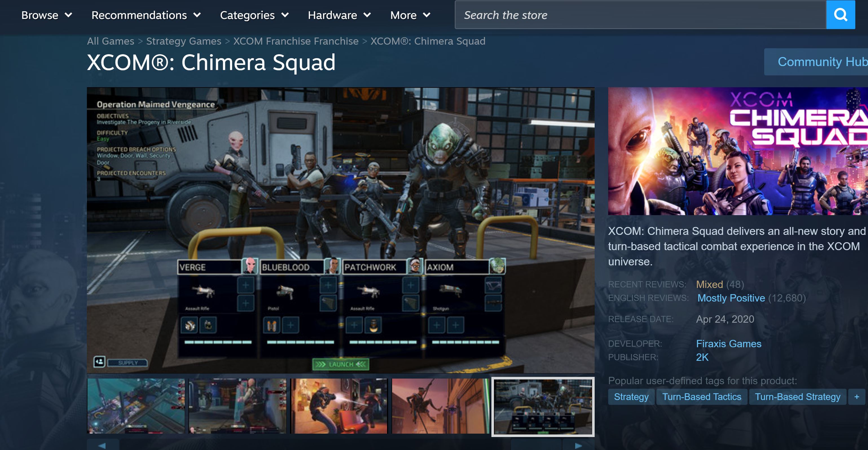The width and height of the screenshot is (868, 450).
Task: Select the first isometric map screenshot thumbnail
Action: pyautogui.click(x=136, y=406)
